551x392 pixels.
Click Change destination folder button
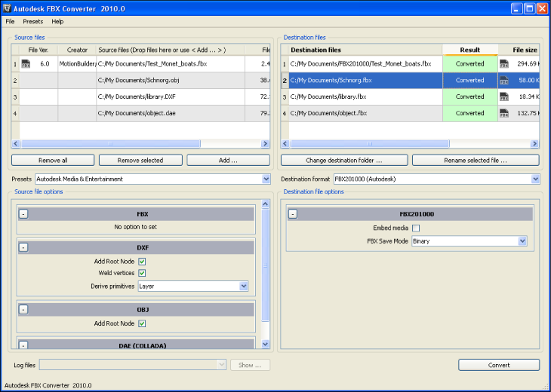point(344,161)
